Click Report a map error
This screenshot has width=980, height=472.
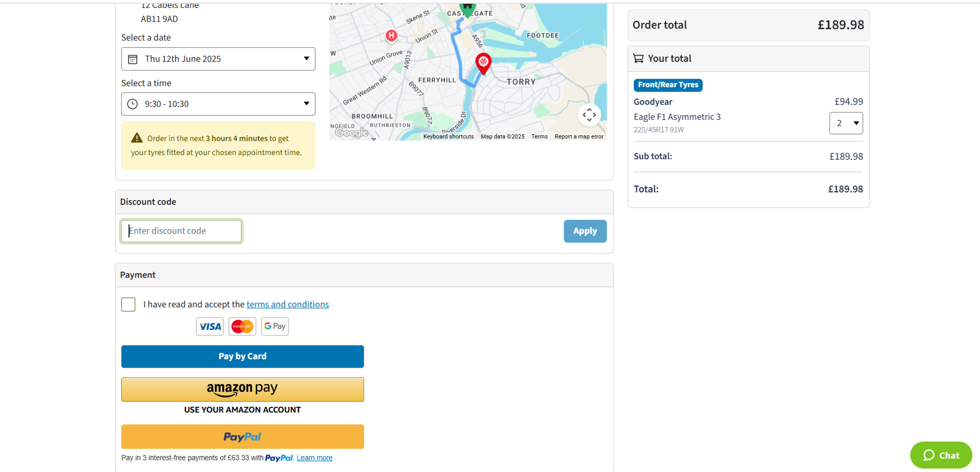(579, 136)
